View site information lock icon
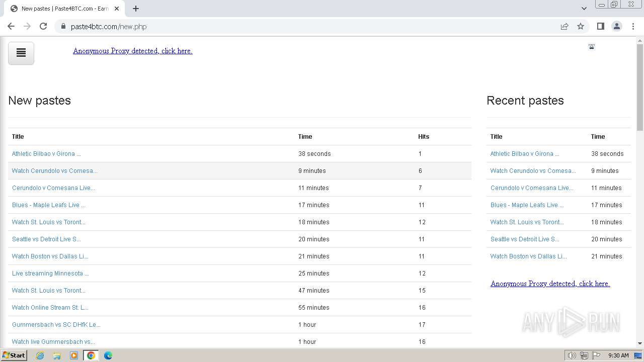 63,26
